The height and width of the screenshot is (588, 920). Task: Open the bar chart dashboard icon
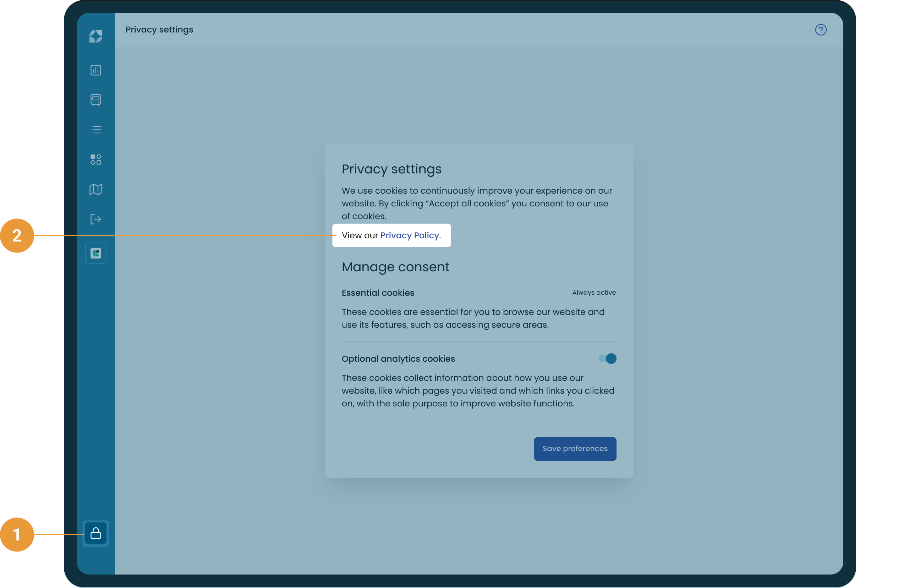point(95,70)
